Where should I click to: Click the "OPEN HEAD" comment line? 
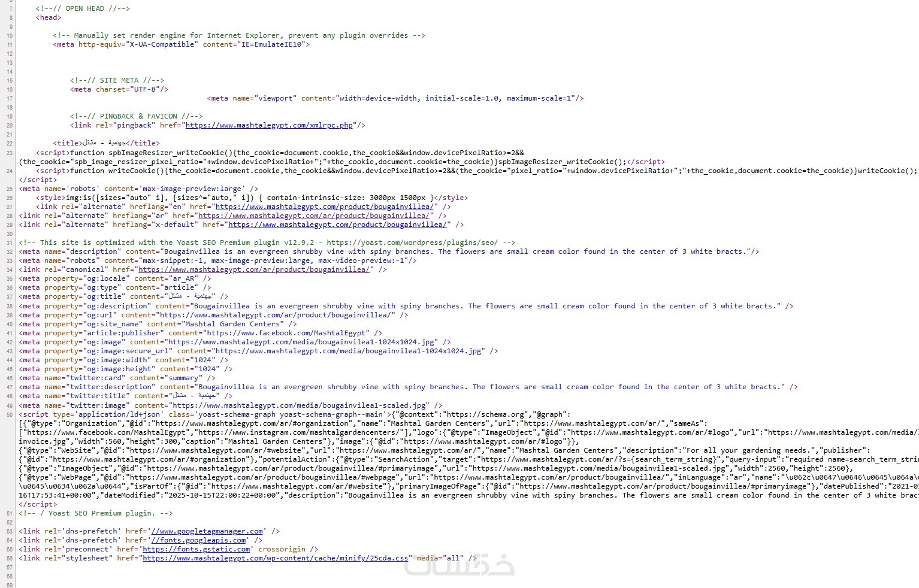click(83, 8)
